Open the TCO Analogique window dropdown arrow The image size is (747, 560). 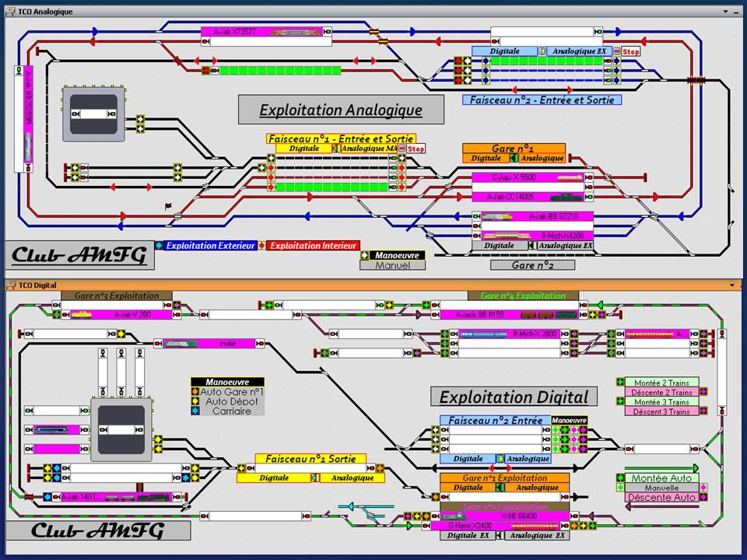pos(725,12)
